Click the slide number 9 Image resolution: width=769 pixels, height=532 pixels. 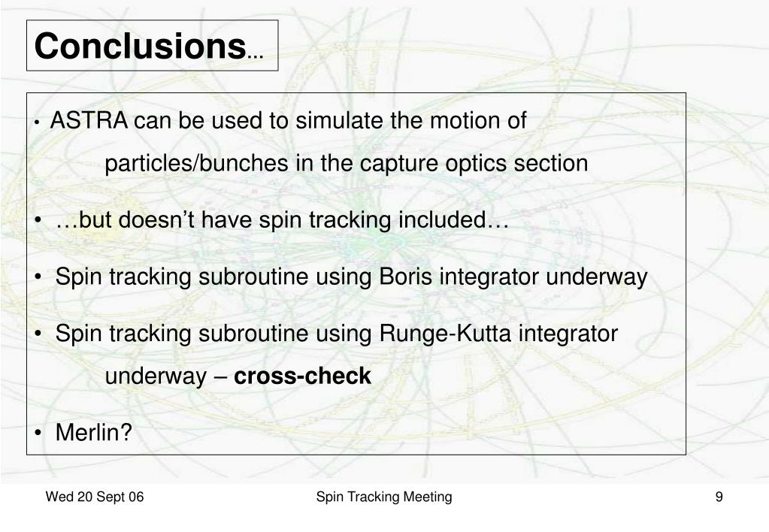[719, 497]
